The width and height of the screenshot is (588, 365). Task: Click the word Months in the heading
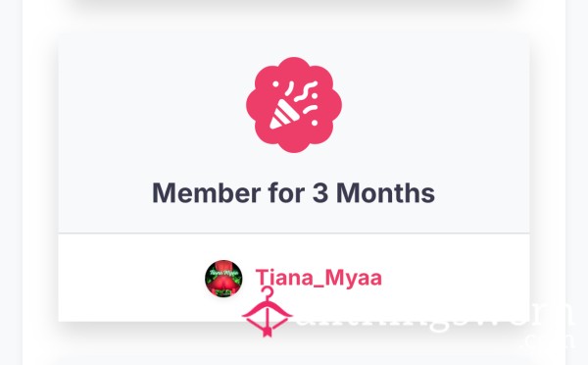(x=385, y=192)
